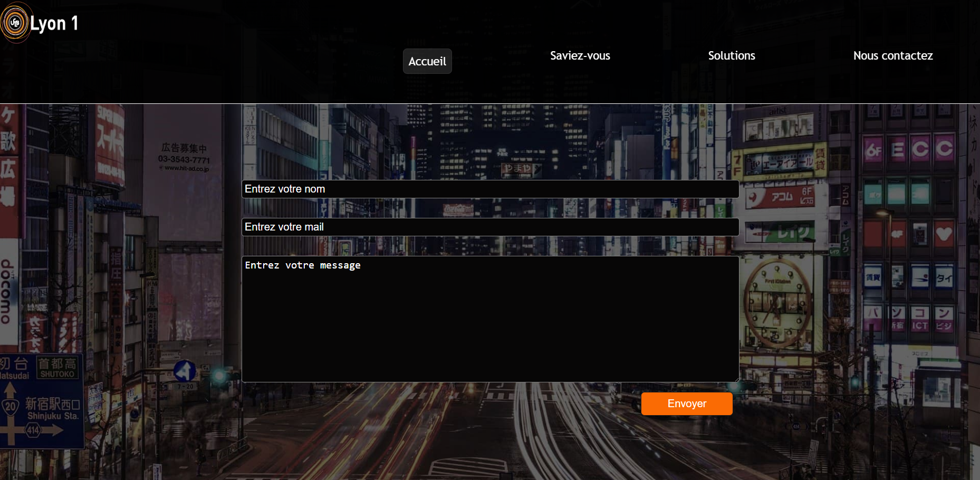Click the Lyon 1 site title
Image resolution: width=980 pixels, height=480 pixels.
tap(54, 23)
